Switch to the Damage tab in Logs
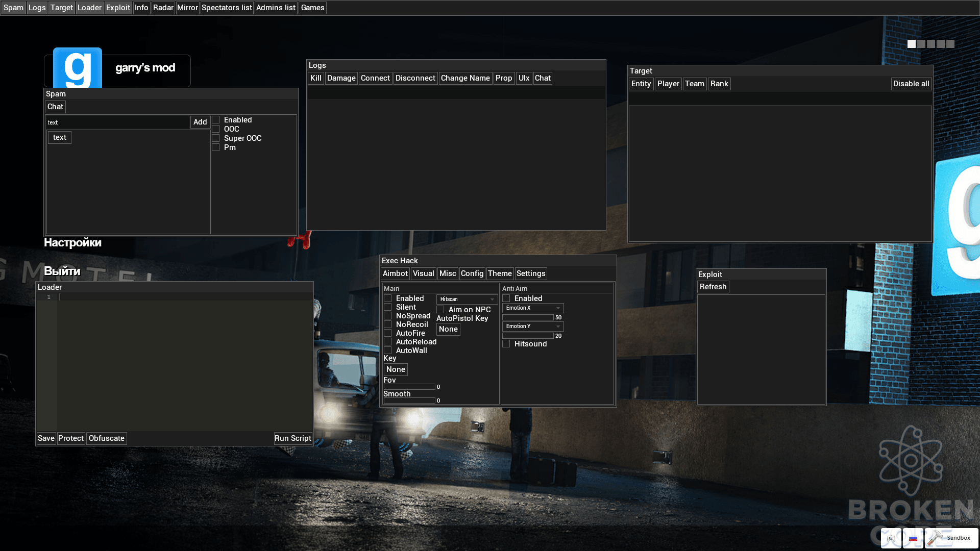Viewport: 980px width, 551px height. (341, 78)
